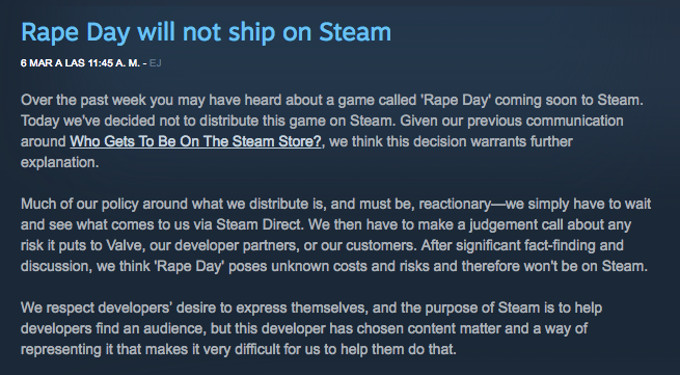
Task: Click the phrase "Steam Direct" in second paragraph
Action: 258,225
